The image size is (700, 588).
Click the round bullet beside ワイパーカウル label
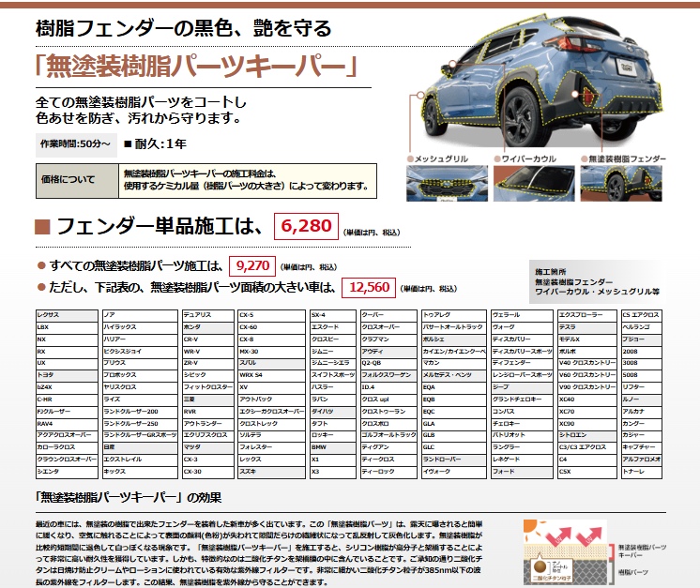point(496,160)
